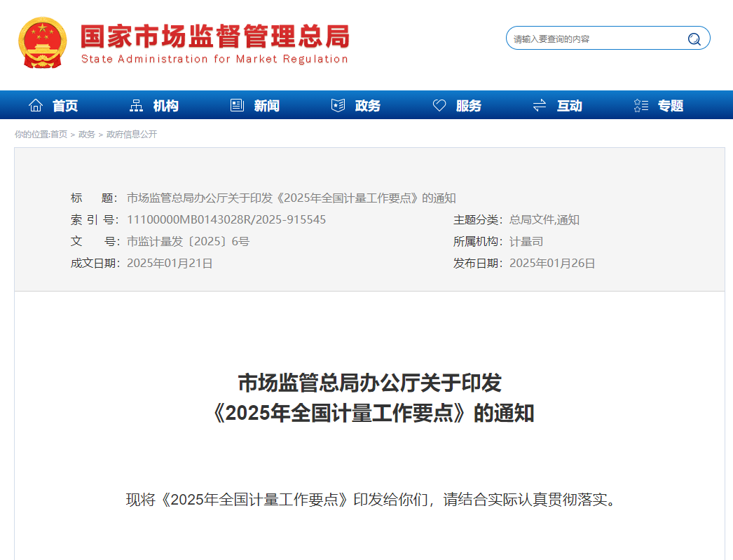Image resolution: width=733 pixels, height=560 pixels.
Task: Click the national emblem logo
Action: tap(43, 43)
